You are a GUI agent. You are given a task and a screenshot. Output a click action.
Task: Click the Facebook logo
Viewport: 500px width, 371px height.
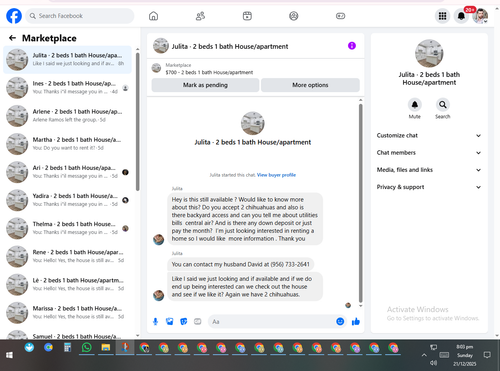[x=14, y=16]
